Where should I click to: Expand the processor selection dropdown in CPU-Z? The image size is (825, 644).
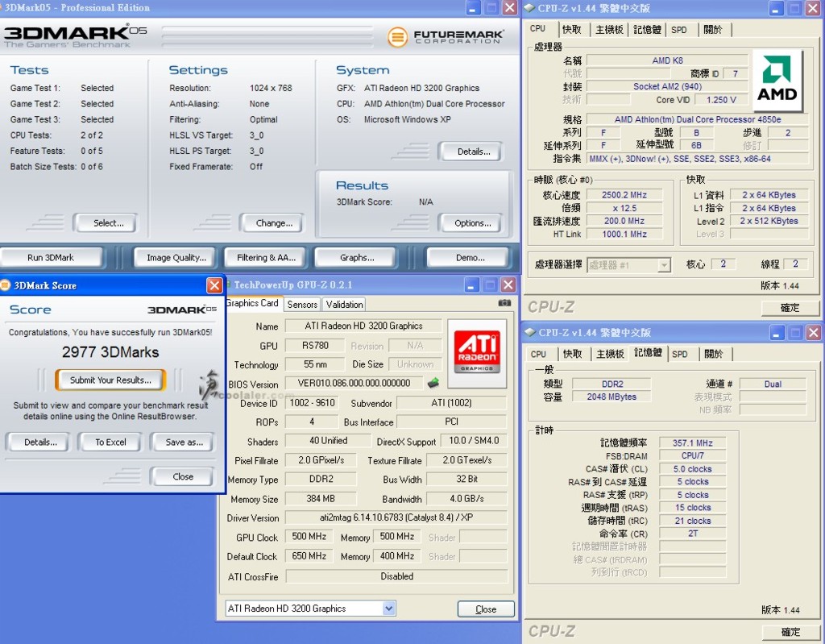665,265
